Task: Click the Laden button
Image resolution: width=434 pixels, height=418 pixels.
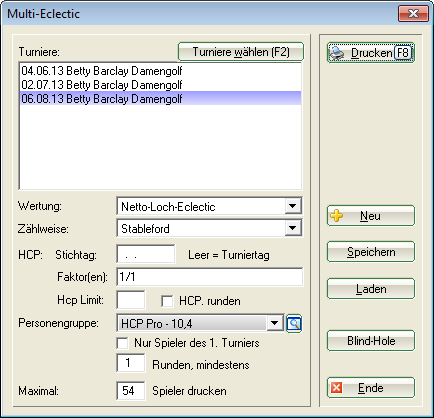Action: (371, 289)
